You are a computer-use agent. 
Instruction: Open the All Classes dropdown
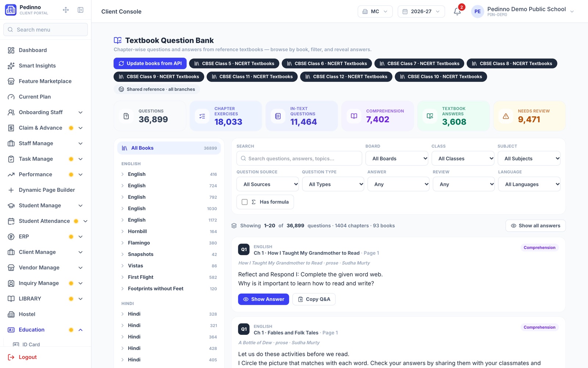(x=463, y=159)
